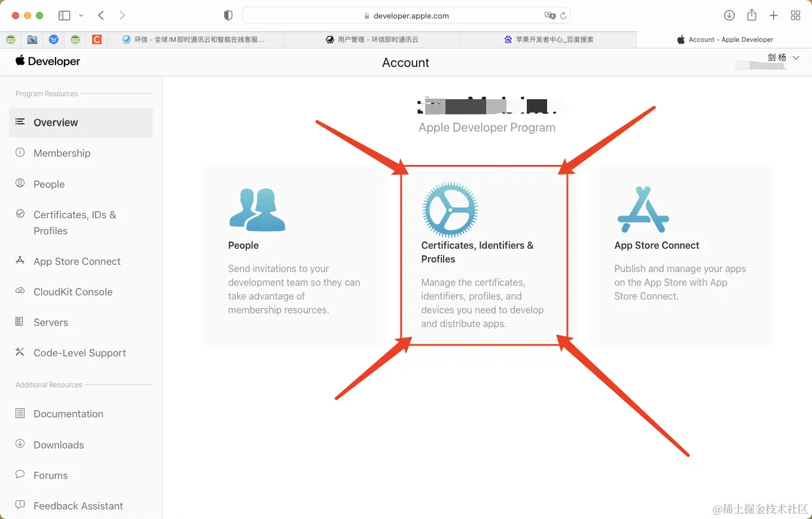This screenshot has width=812, height=519.
Task: Show the tab overview grid
Action: [795, 16]
